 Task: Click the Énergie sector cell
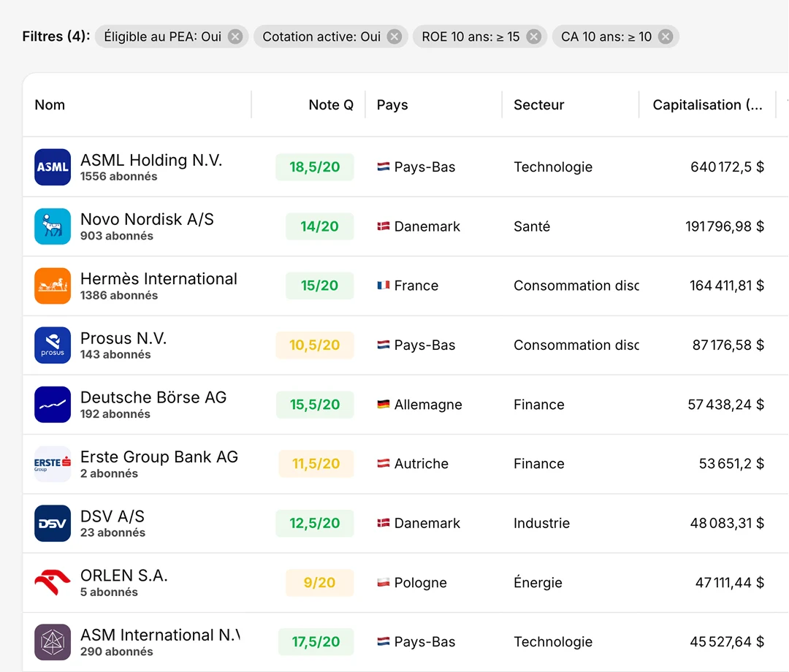538,582
